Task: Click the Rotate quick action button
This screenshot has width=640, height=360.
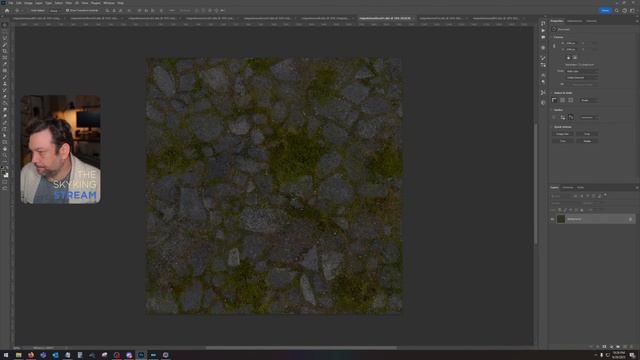Action: coord(587,141)
